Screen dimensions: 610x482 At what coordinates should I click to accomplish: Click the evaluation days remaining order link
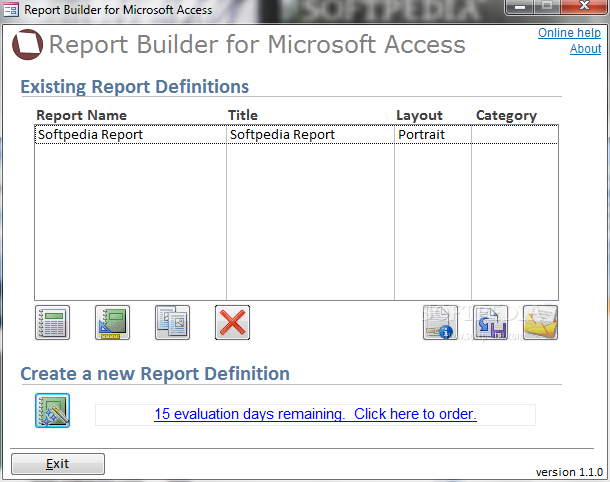pos(316,414)
